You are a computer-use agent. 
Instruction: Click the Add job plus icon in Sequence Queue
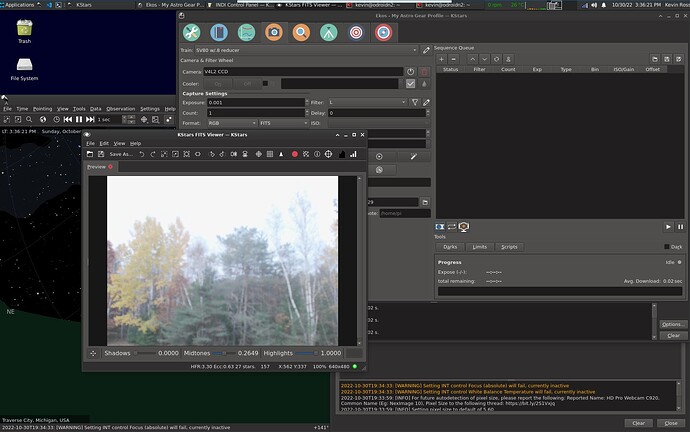(442, 59)
